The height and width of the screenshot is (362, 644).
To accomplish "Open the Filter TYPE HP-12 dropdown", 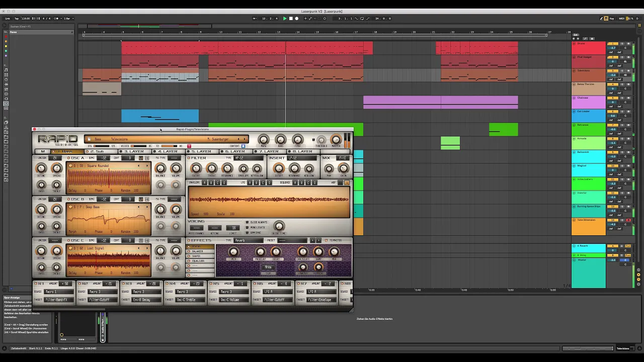I will 249,158.
